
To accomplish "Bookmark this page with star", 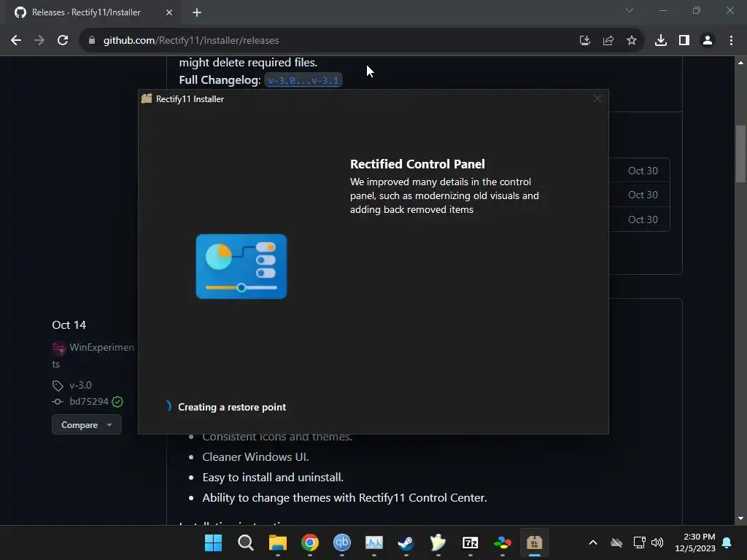I will pyautogui.click(x=631, y=41).
